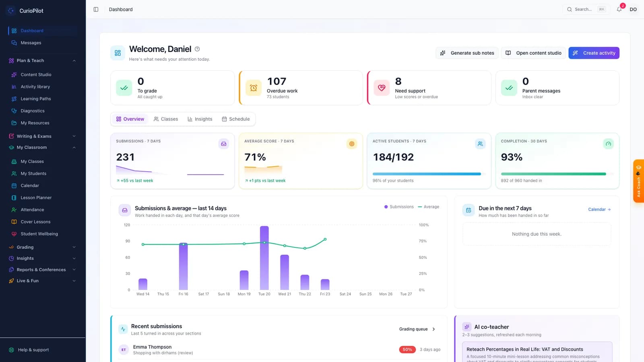The height and width of the screenshot is (362, 644).
Task: Toggle Average series in chart legend
Action: coord(429,207)
